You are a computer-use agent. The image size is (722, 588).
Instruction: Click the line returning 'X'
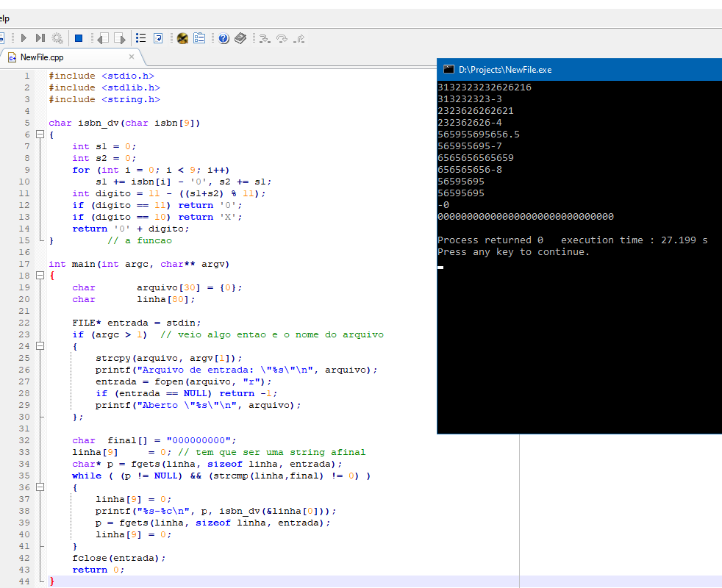pos(157,217)
